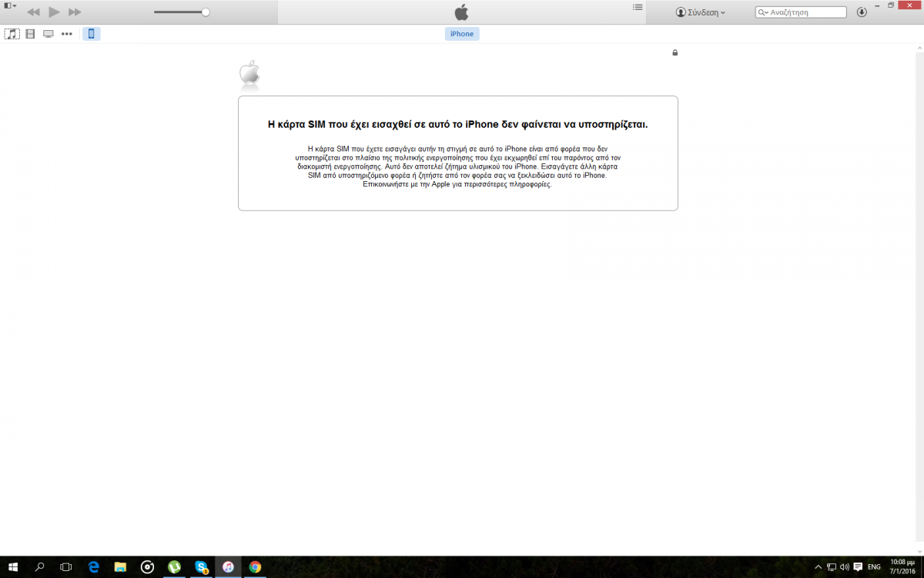Open Windows taskbar search
Screen dimensions: 924x578
tap(40, 567)
